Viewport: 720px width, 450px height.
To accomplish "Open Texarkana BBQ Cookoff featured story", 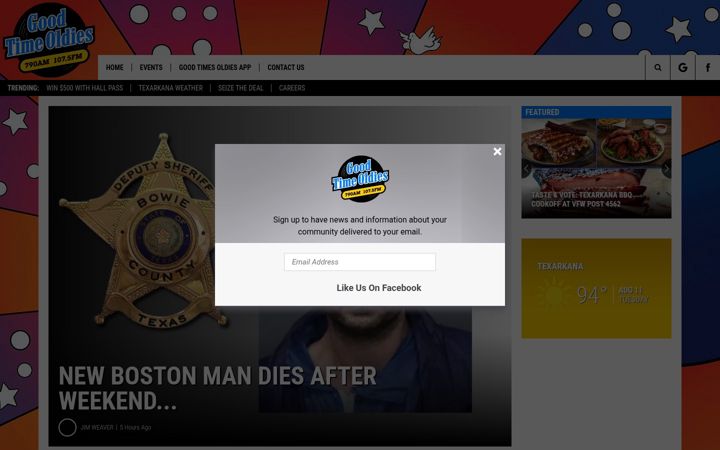I will (582, 199).
